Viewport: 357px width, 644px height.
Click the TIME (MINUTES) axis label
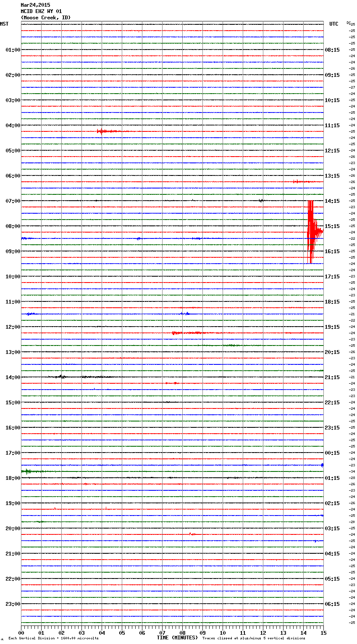(177, 638)
